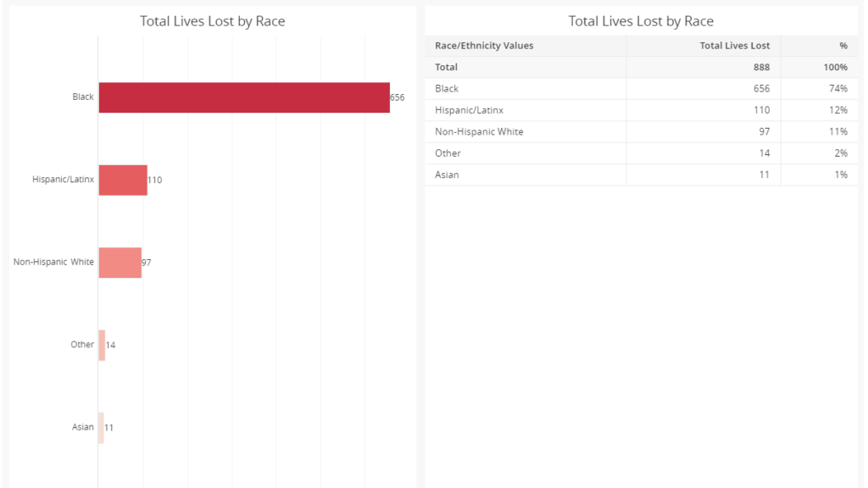Click the Non-Hispanic White bar
This screenshot has width=868, height=488.
[120, 263]
